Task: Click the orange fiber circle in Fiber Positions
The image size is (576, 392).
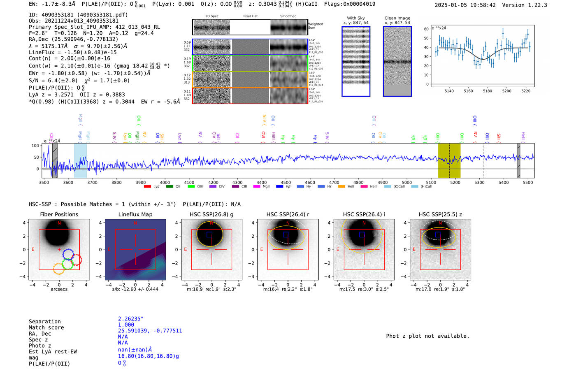Action: click(x=59, y=269)
